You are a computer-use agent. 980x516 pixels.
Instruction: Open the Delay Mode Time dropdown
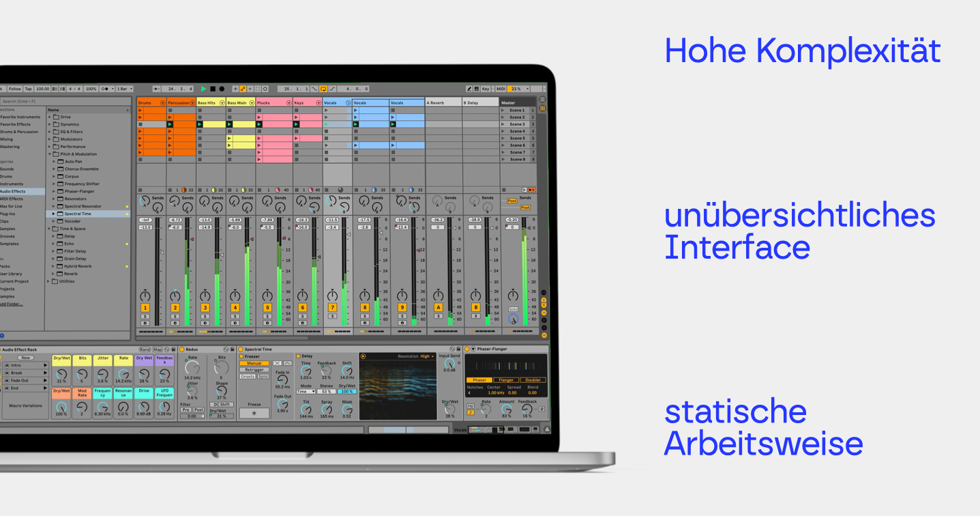[x=306, y=391]
